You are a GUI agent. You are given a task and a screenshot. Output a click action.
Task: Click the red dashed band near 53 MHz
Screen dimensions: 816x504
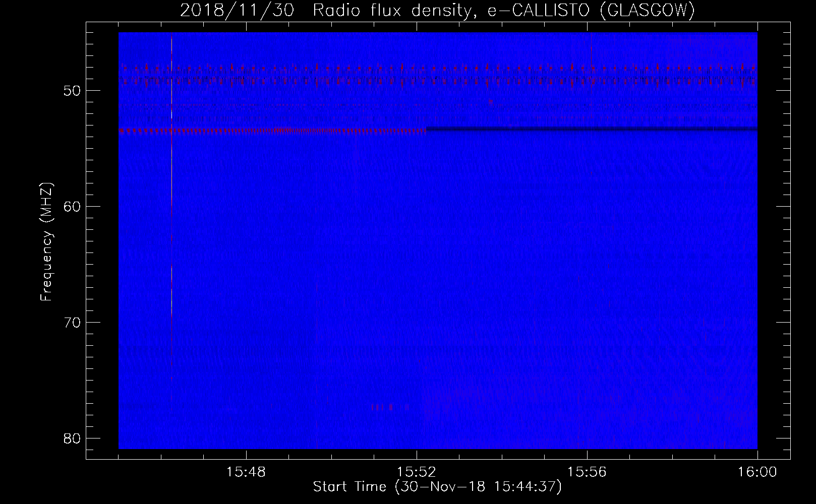pos(272,131)
